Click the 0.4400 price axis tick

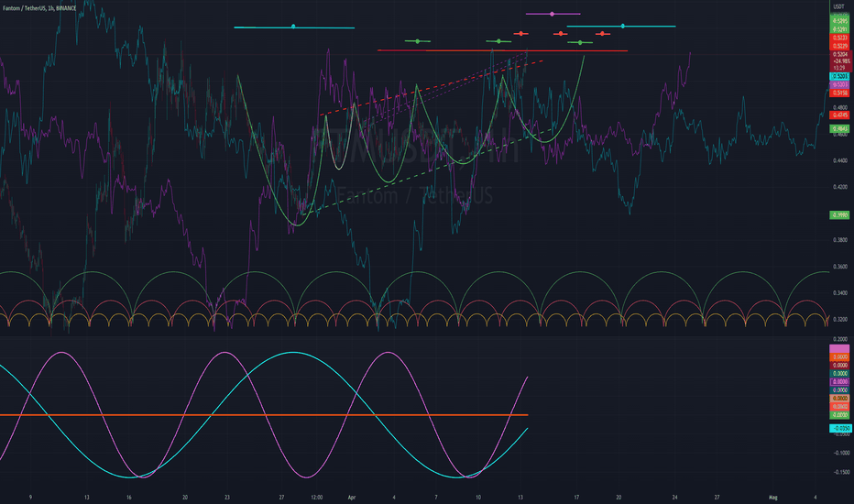coord(840,160)
